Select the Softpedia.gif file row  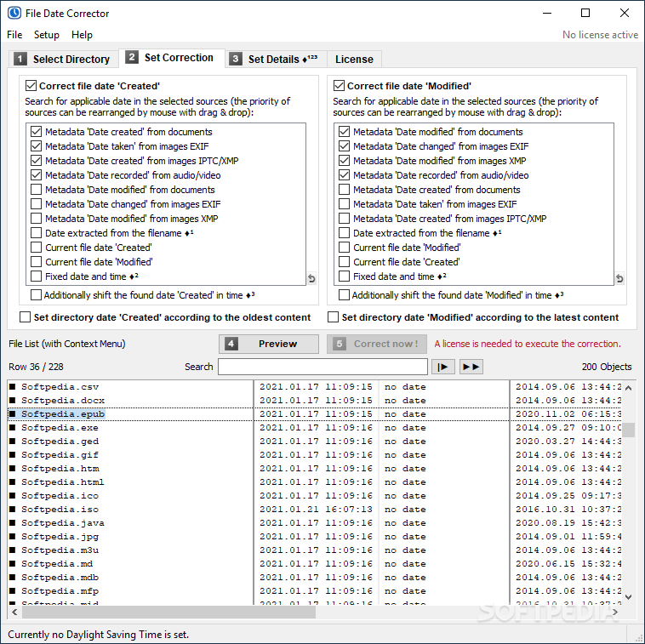[x=315, y=455]
